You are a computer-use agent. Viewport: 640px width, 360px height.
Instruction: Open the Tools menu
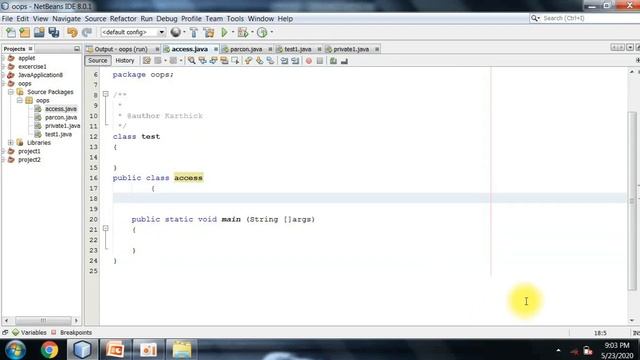click(235, 19)
